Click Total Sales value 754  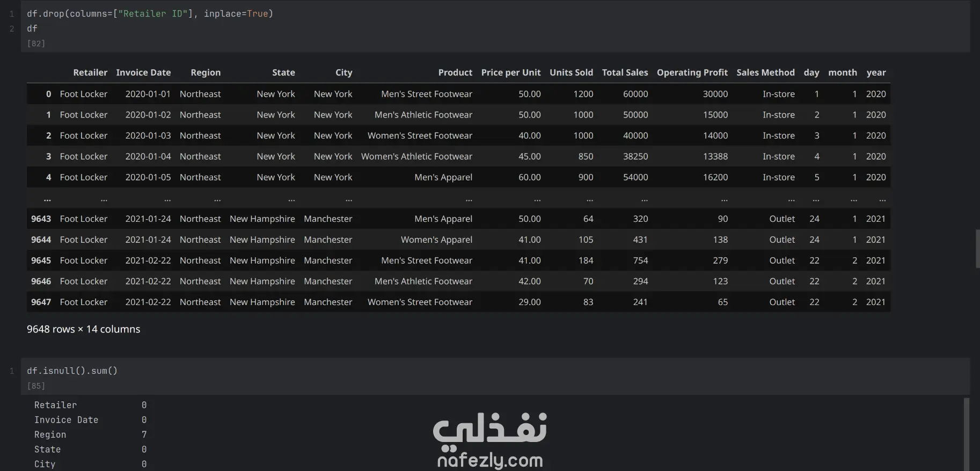[x=640, y=260]
